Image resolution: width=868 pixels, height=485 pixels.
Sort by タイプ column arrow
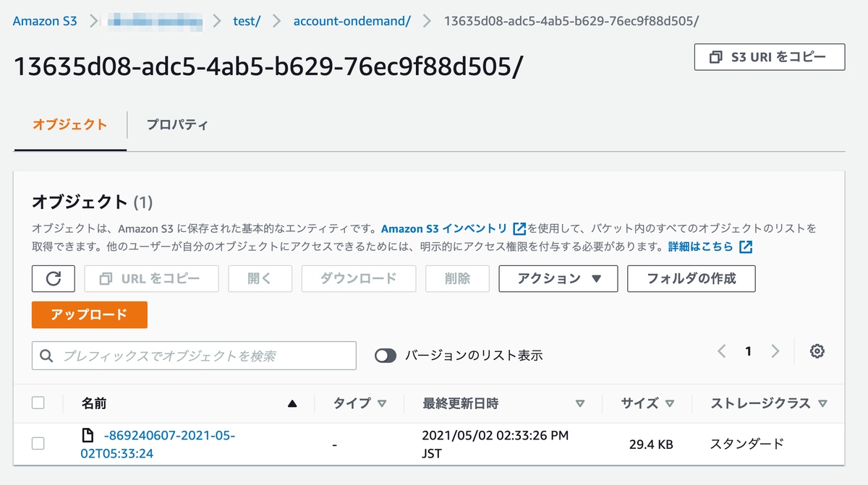(x=382, y=404)
